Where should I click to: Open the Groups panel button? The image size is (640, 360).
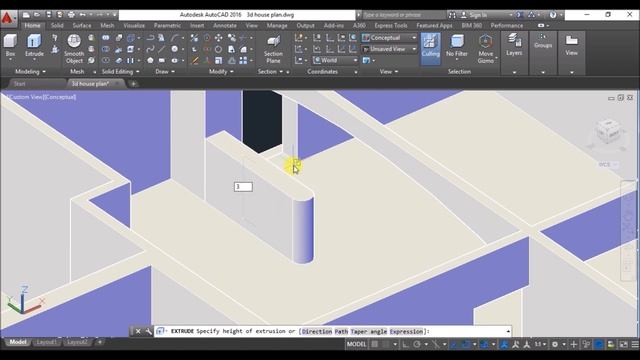[543, 42]
